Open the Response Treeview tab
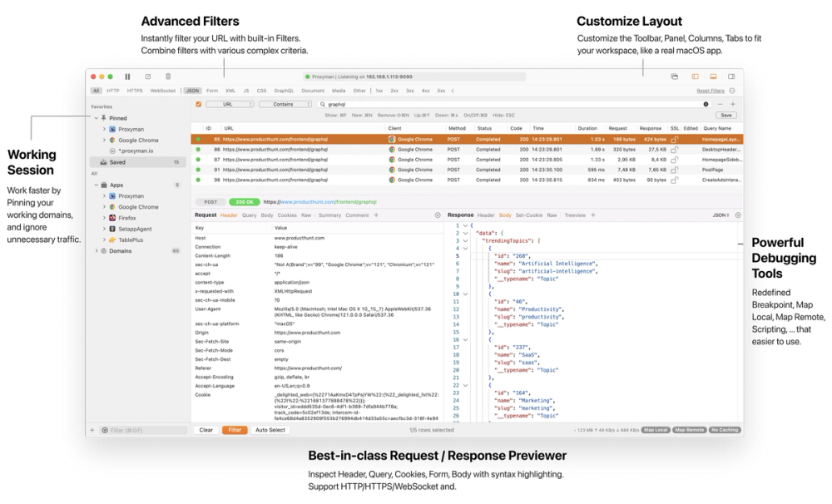The width and height of the screenshot is (832, 504). coord(575,215)
